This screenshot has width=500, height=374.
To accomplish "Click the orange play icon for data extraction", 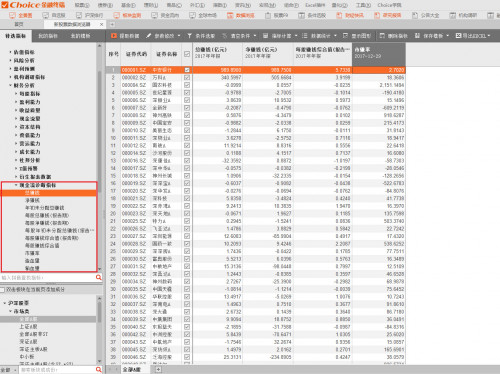I will click(x=114, y=36).
